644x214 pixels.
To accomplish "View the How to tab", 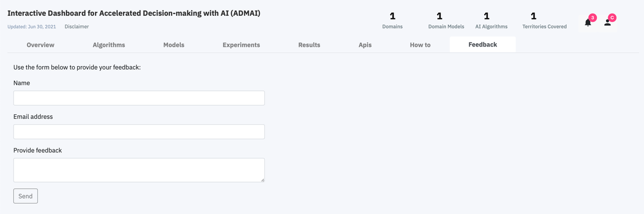I will point(420,45).
